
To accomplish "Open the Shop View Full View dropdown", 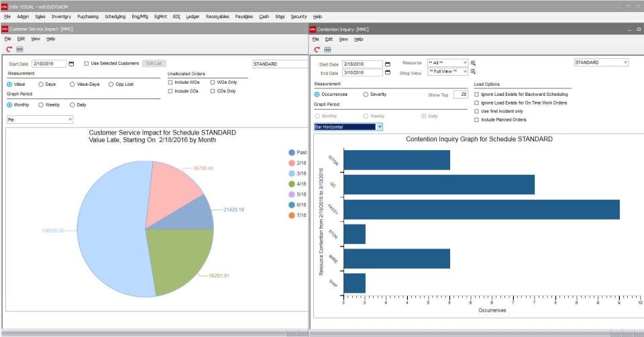I will click(x=464, y=72).
